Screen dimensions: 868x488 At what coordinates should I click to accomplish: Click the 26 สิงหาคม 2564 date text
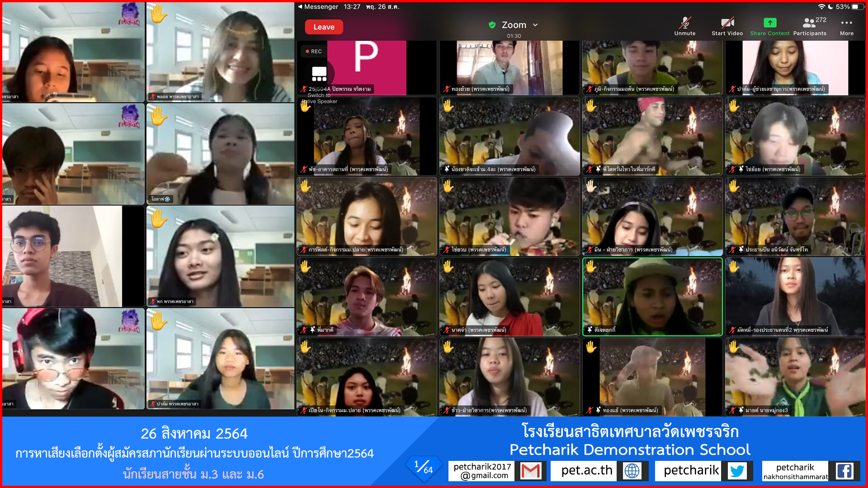(x=194, y=434)
